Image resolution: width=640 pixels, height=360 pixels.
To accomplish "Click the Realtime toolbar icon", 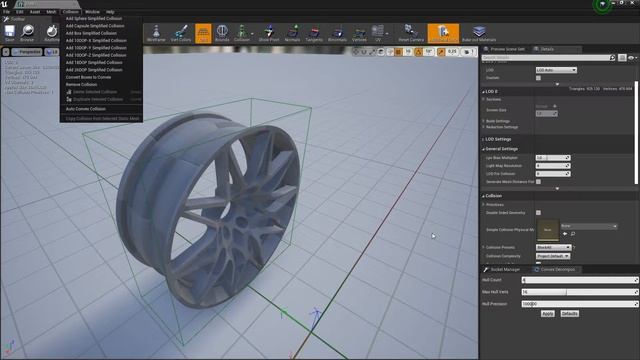I will (52, 32).
